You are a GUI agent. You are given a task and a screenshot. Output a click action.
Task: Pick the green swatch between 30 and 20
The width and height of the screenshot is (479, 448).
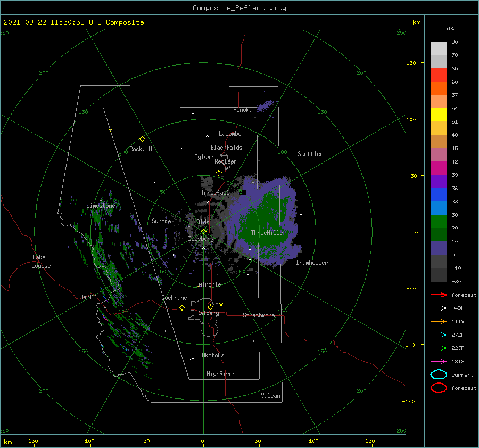point(439,222)
